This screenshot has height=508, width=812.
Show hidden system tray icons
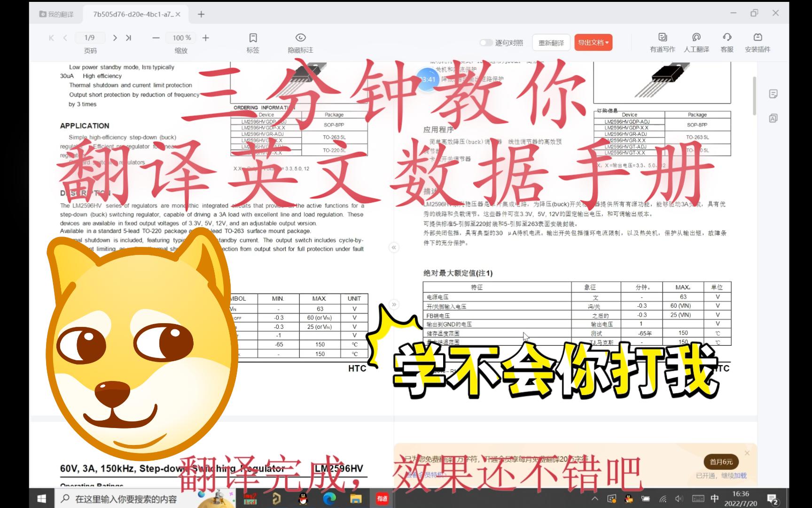595,499
